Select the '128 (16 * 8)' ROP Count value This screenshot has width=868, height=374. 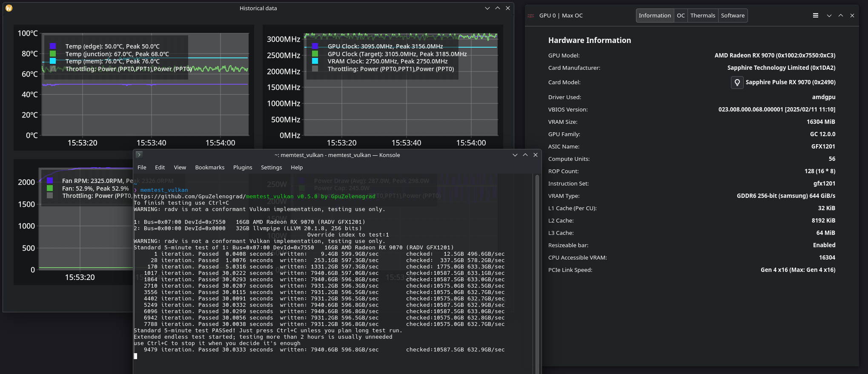(820, 171)
